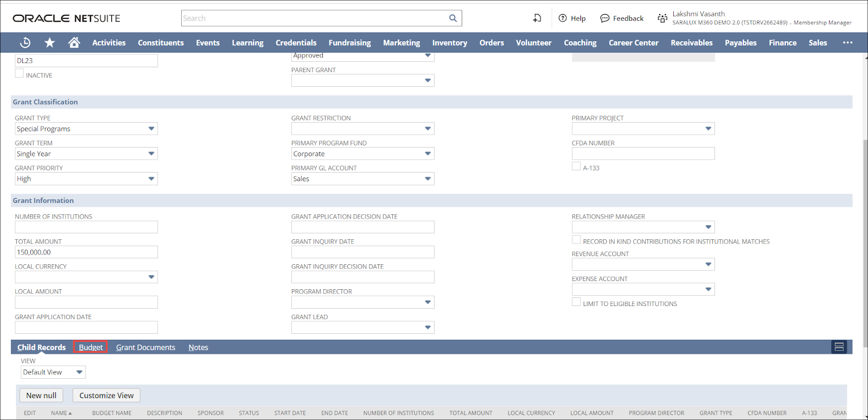The image size is (868, 420).
Task: Click the New null button
Action: pos(41,395)
